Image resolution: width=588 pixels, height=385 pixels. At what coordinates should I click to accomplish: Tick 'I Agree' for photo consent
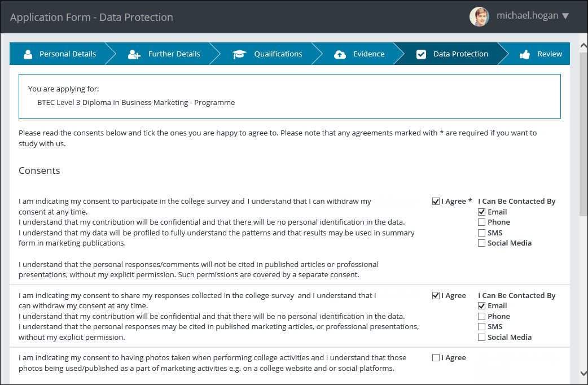pyautogui.click(x=436, y=357)
